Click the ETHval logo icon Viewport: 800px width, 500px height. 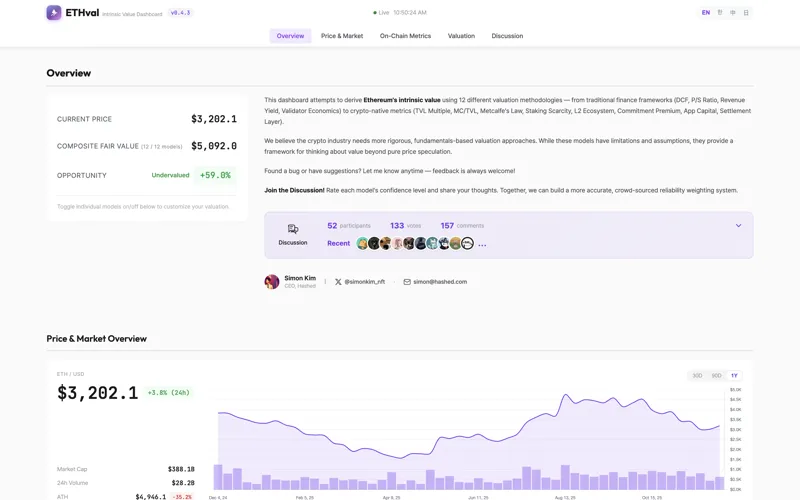[x=54, y=13]
